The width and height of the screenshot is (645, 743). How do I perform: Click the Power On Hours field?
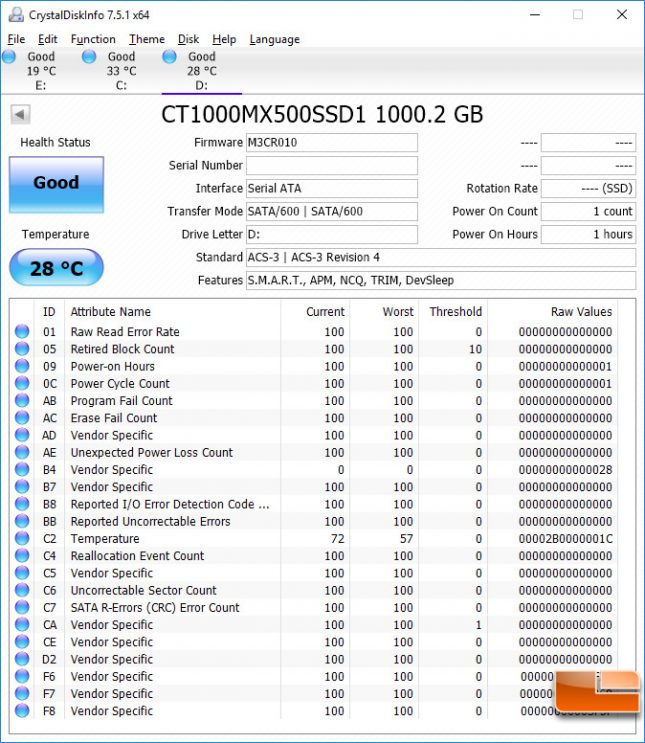pos(588,235)
